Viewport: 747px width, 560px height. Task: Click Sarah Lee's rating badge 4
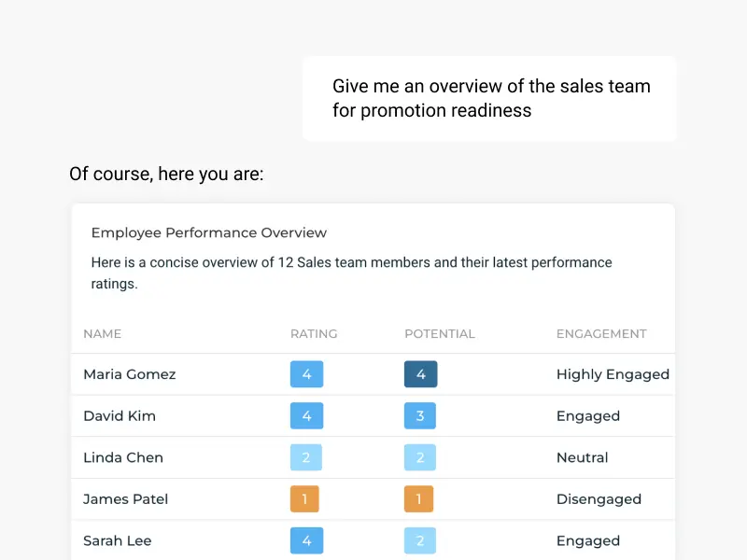(306, 540)
